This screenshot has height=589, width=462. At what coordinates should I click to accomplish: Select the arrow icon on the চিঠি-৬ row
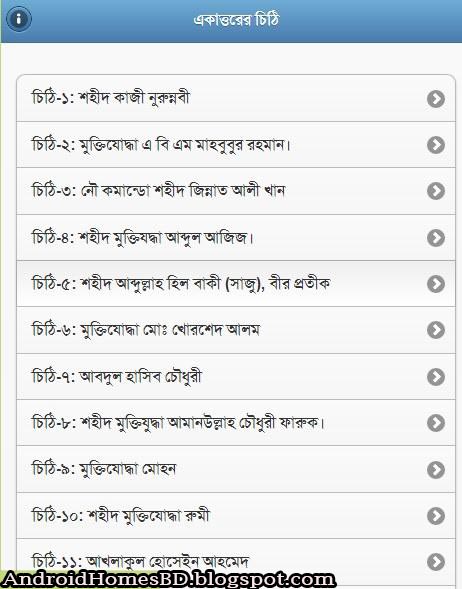pos(436,330)
